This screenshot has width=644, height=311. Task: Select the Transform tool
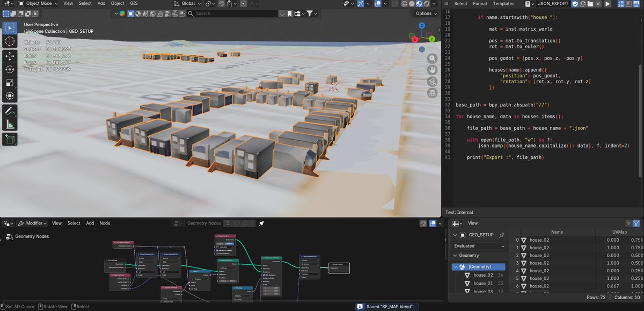pyautogui.click(x=10, y=96)
